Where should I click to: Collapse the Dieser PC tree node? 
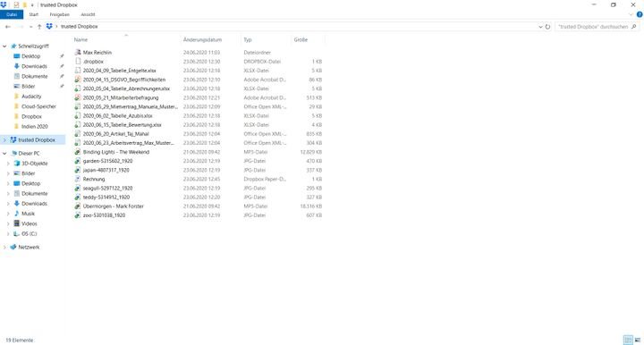pyautogui.click(x=4, y=154)
